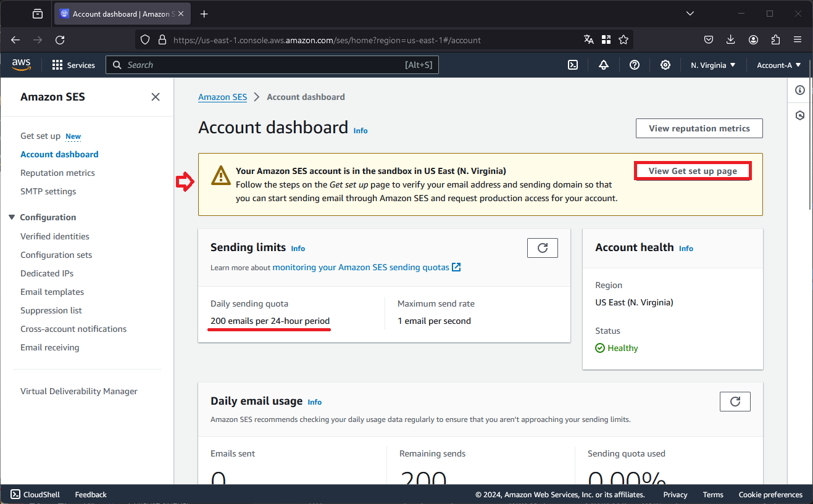Image resolution: width=813 pixels, height=504 pixels.
Task: Open the browser hamburger menu
Action: 798,40
